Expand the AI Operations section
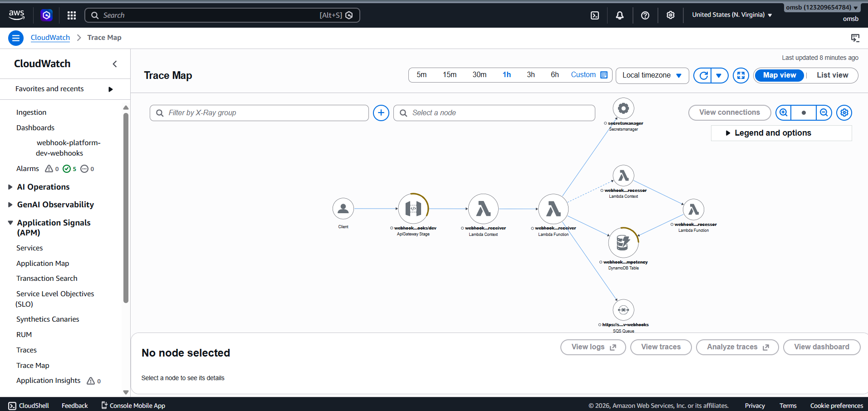 click(x=39, y=187)
